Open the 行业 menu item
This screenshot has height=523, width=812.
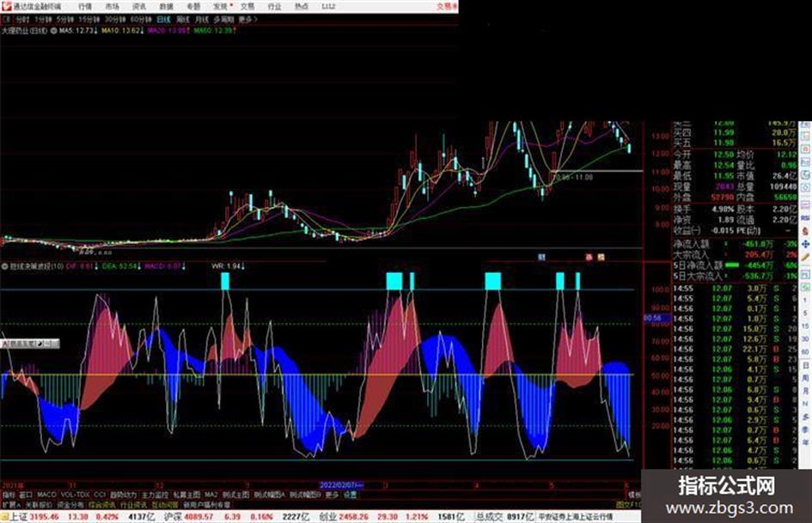(274, 7)
